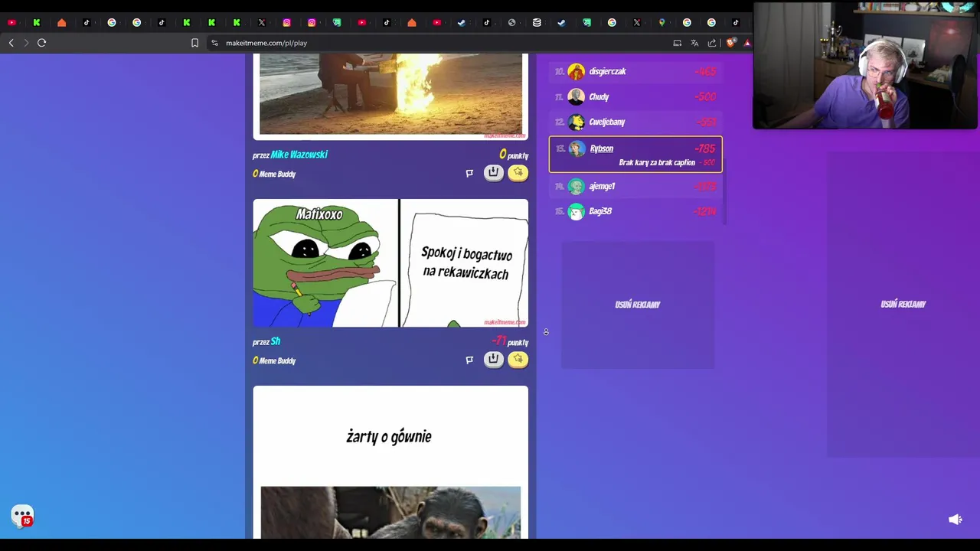Click Chudy's avatar icon
Image resolution: width=980 pixels, height=551 pixels.
click(x=577, y=96)
